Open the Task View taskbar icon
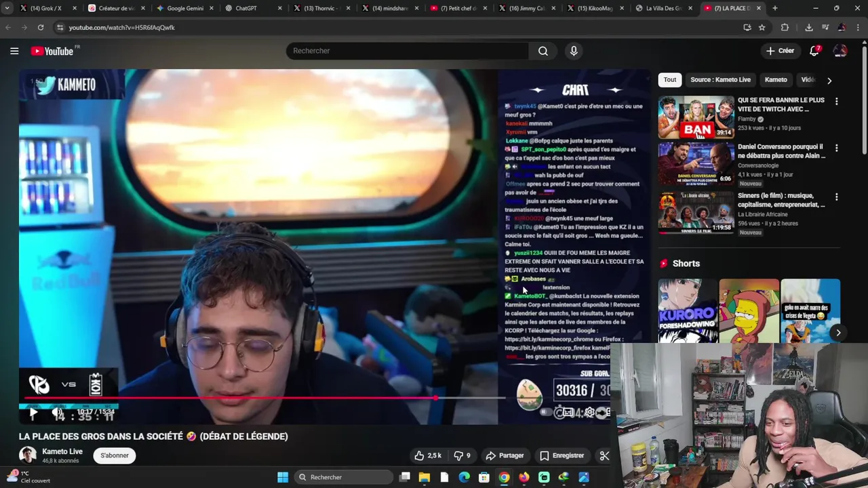868x488 pixels. tap(405, 477)
